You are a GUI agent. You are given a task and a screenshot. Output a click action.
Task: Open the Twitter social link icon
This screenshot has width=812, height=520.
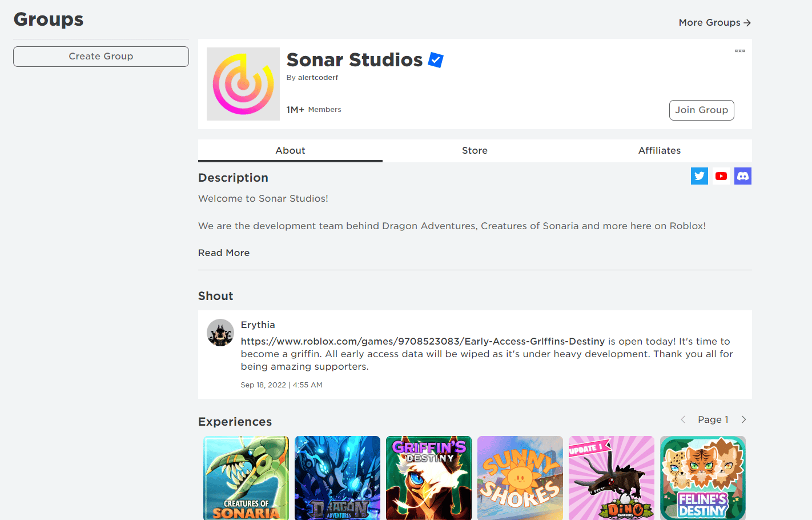(x=700, y=176)
